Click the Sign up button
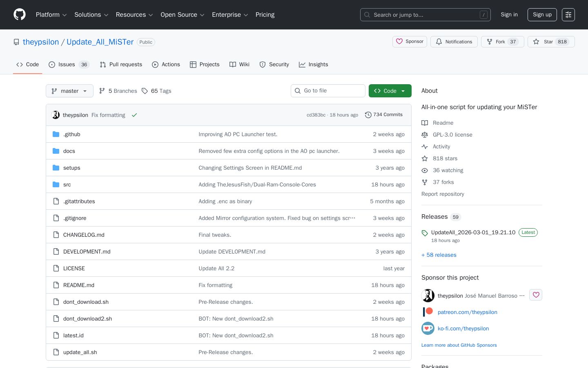 point(542,15)
